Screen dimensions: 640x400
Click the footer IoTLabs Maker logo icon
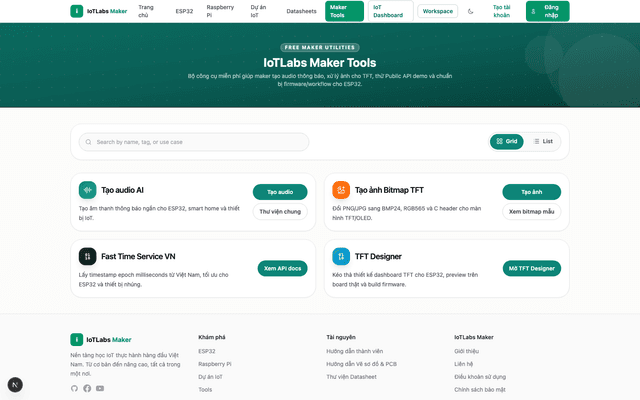coord(77,339)
